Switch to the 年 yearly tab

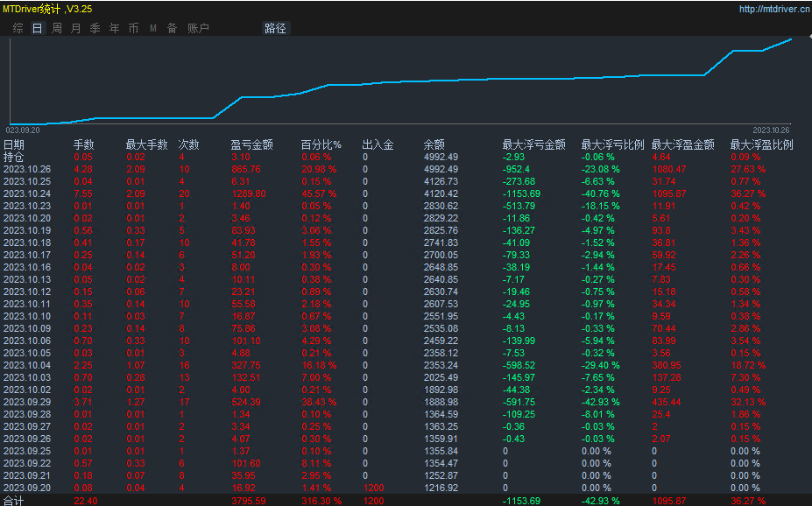coord(115,29)
